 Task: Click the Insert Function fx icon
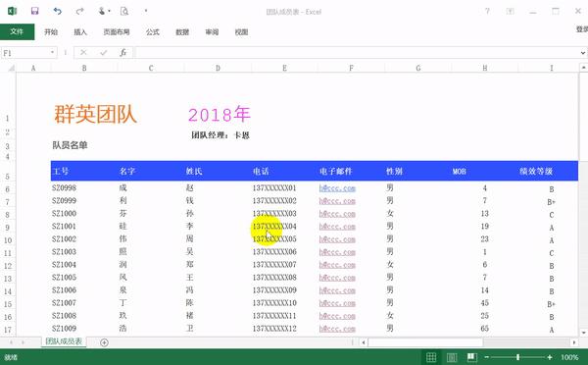123,53
